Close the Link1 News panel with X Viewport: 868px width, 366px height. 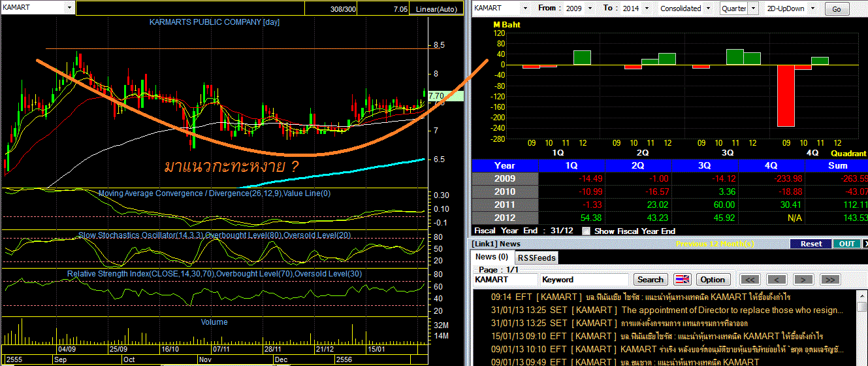[x=865, y=244]
